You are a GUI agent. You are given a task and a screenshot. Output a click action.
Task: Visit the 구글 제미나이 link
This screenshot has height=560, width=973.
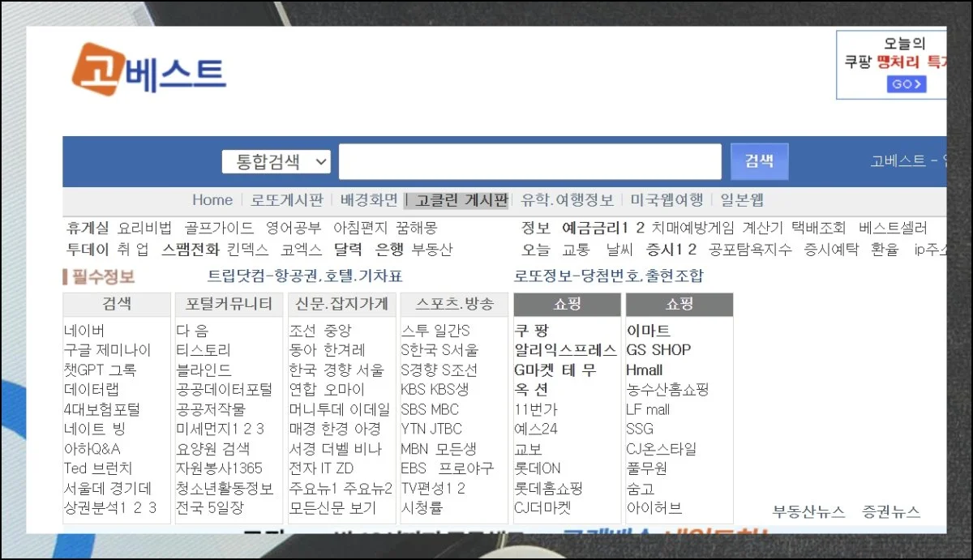(108, 350)
